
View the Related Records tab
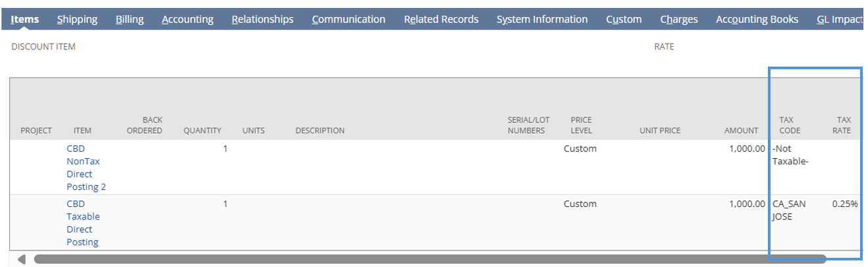tap(441, 19)
